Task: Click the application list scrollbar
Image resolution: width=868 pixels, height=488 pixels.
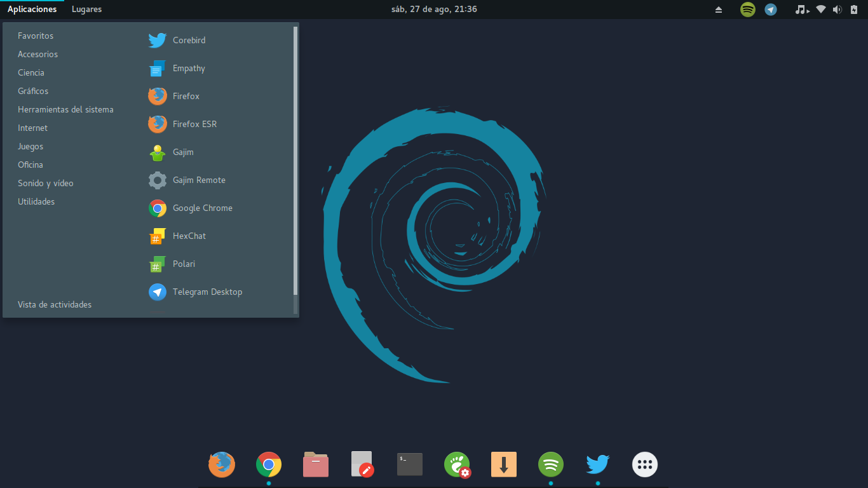Action: (x=295, y=159)
